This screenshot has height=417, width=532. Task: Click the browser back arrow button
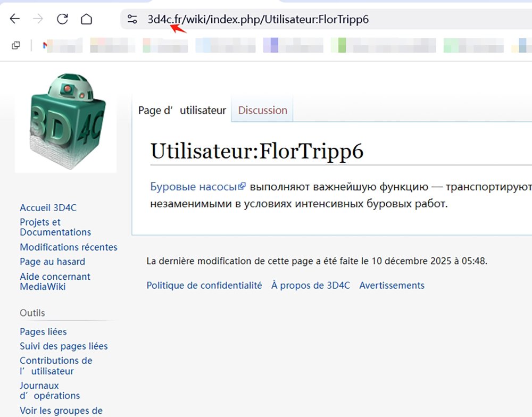15,20
